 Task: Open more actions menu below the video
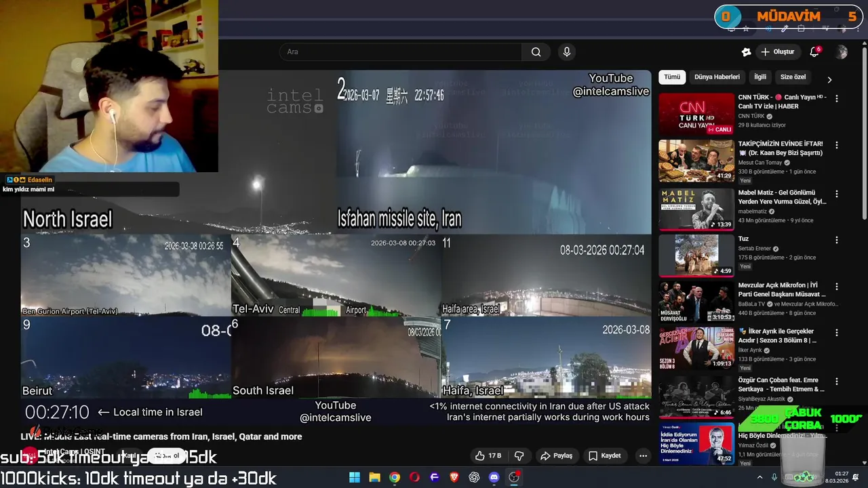click(x=643, y=455)
